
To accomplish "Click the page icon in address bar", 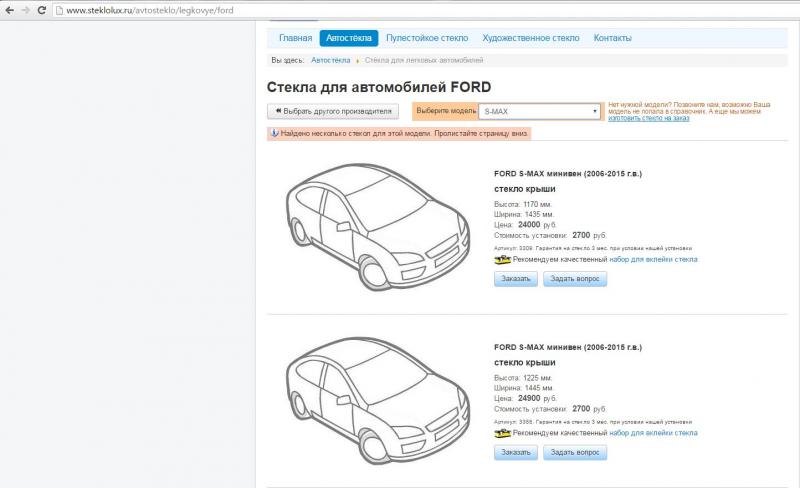I will 59,10.
